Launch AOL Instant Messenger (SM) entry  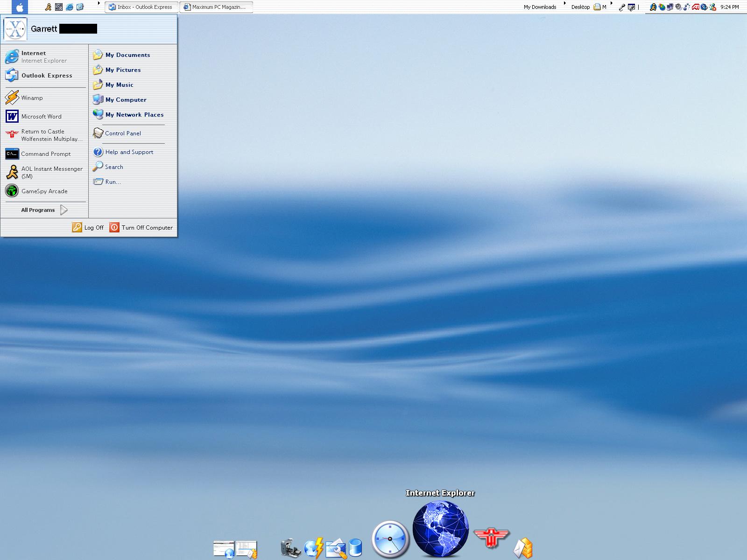click(45, 173)
